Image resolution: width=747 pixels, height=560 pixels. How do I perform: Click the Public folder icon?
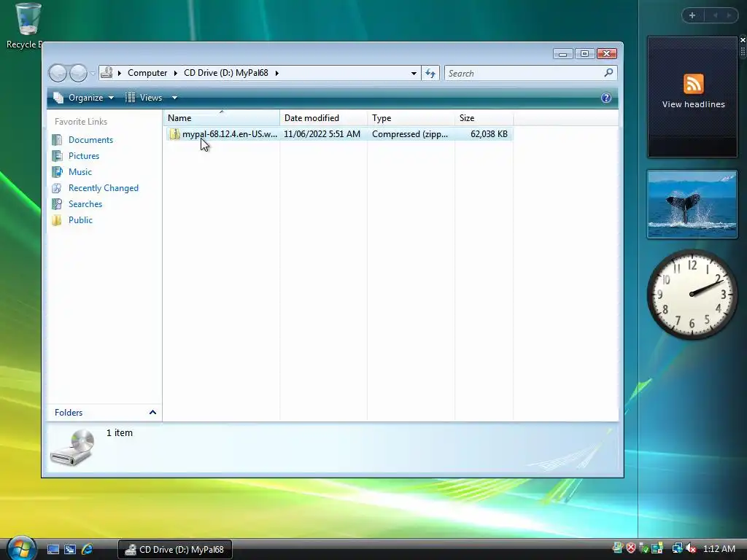pyautogui.click(x=57, y=220)
